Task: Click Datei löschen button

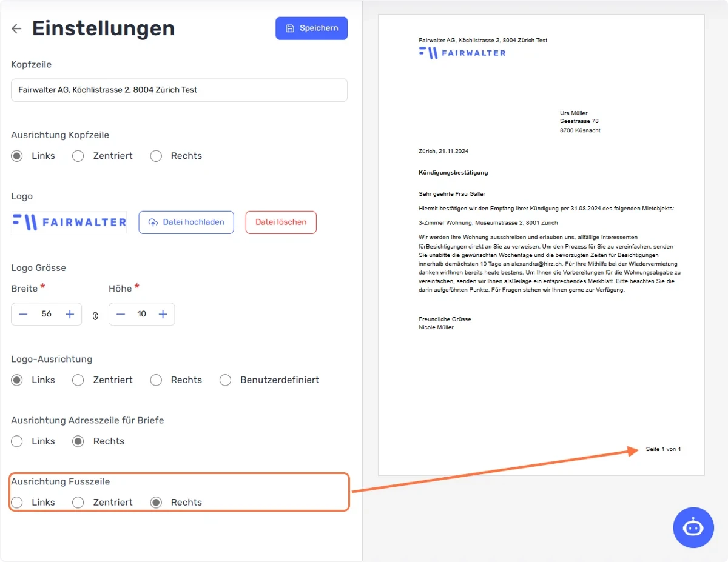Action: (281, 222)
